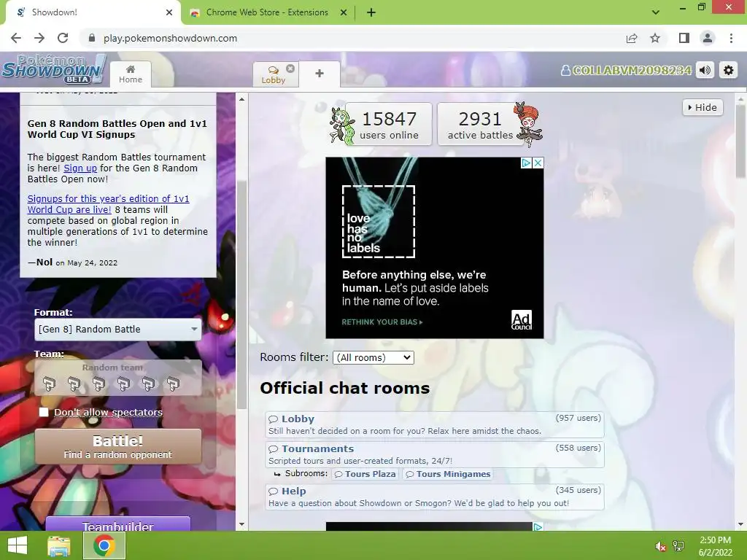Screen dimensions: 747x560
Task: Go back in browser history
Action: tap(16, 38)
